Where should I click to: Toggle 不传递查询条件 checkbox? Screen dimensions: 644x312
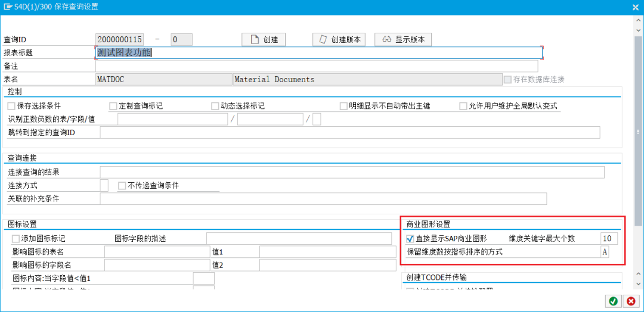tap(122, 185)
